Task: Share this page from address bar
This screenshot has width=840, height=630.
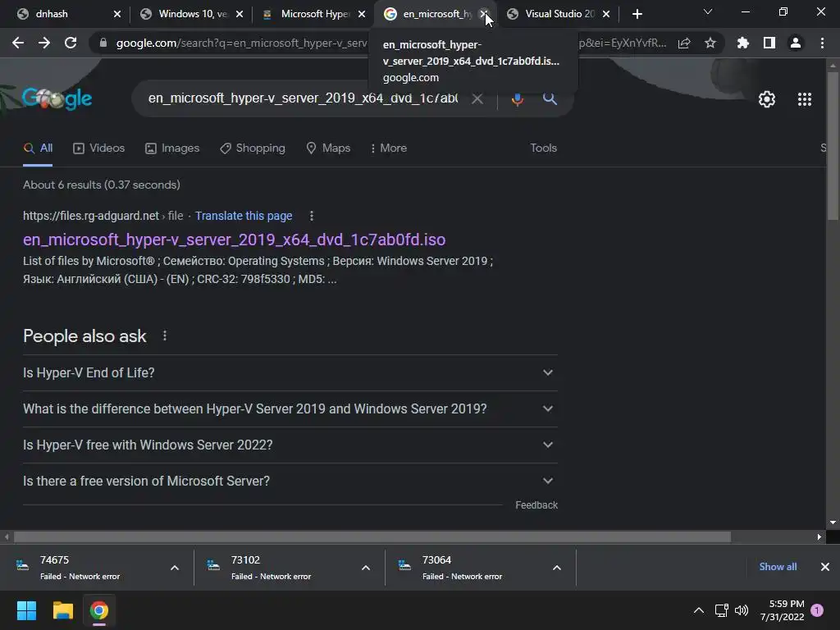Action: [684, 43]
